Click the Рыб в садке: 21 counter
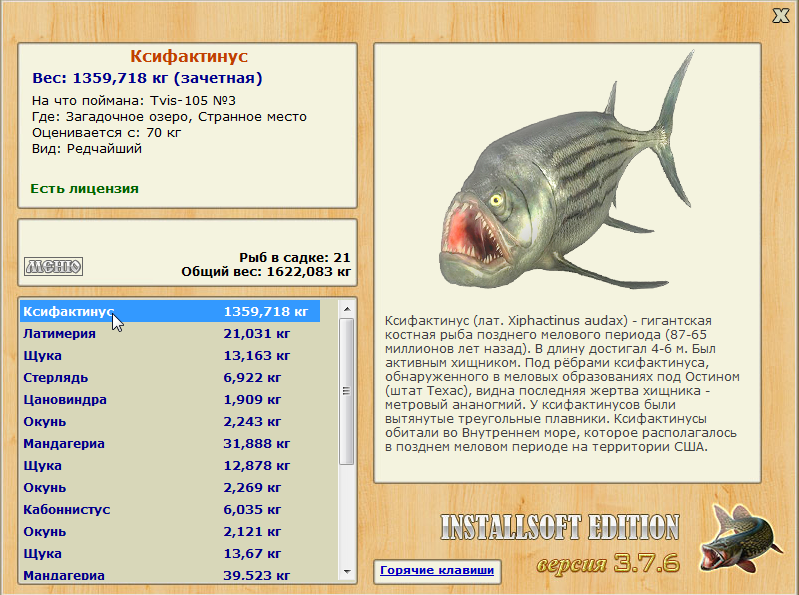This screenshot has height=595, width=799. coord(295,257)
